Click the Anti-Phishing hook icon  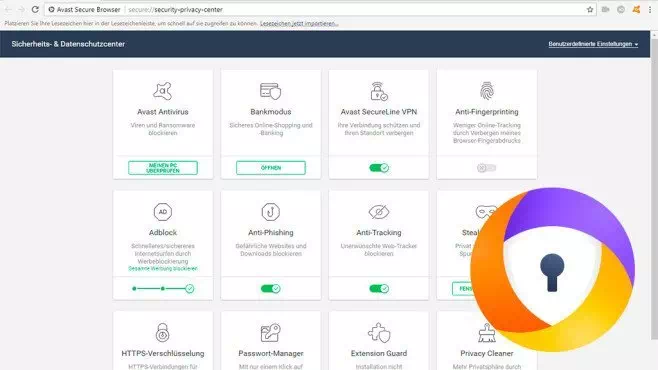(x=271, y=212)
